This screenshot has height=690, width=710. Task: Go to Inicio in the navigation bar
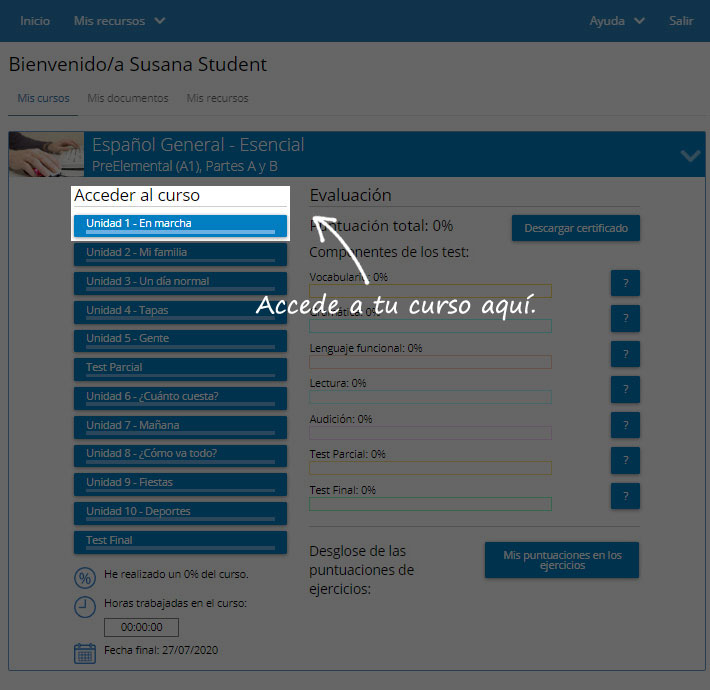click(x=35, y=21)
